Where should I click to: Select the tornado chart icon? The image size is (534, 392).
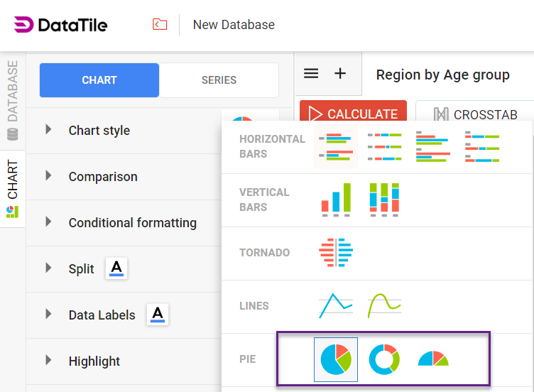point(336,252)
